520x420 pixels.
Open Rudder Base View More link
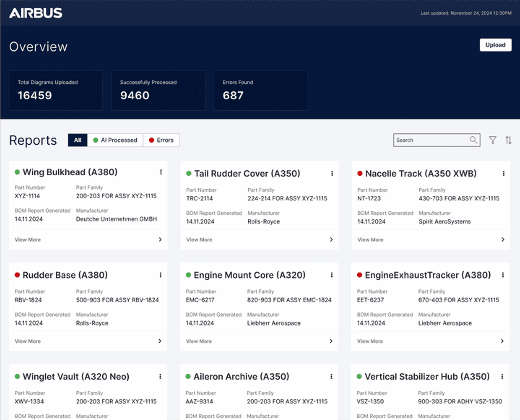pos(28,341)
